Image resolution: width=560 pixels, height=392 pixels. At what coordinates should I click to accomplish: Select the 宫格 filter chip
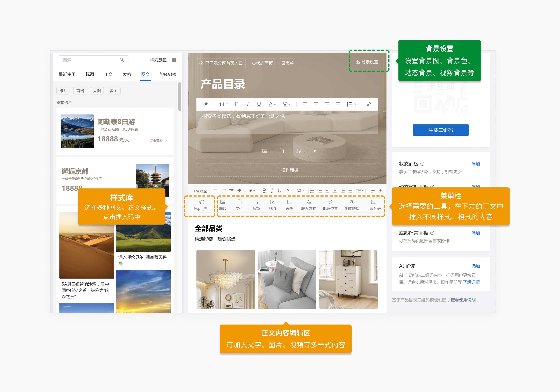80,91
